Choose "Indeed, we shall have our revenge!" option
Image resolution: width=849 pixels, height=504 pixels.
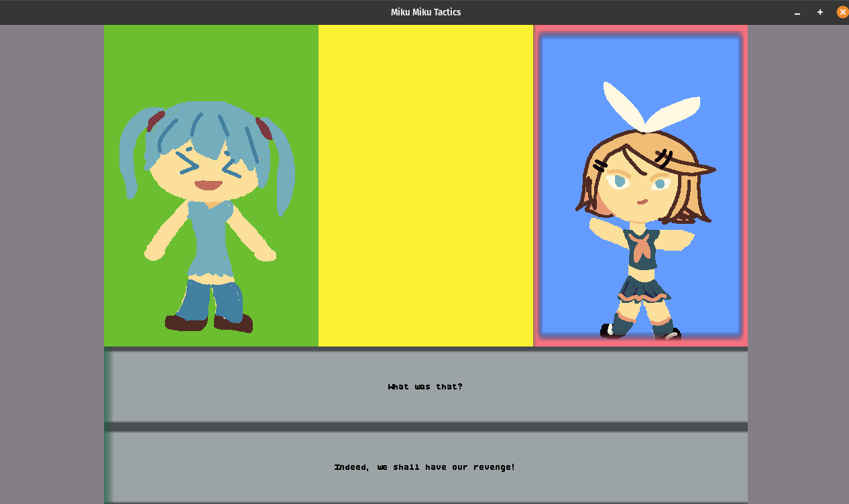426,467
